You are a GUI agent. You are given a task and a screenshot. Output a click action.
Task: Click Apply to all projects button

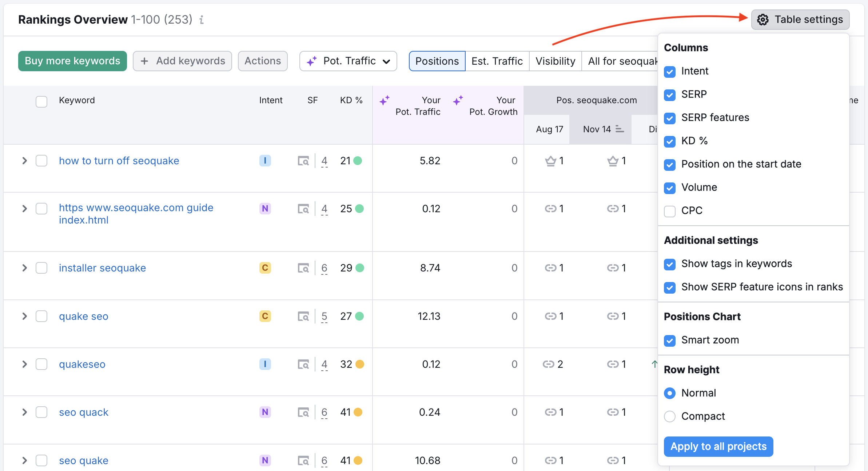pos(718,446)
